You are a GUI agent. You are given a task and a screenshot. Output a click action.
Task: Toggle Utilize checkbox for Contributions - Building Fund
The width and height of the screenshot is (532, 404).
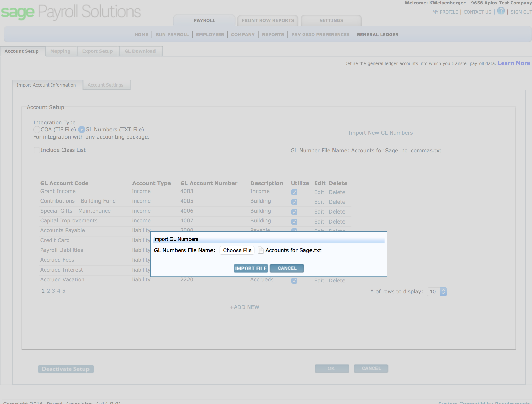(294, 202)
